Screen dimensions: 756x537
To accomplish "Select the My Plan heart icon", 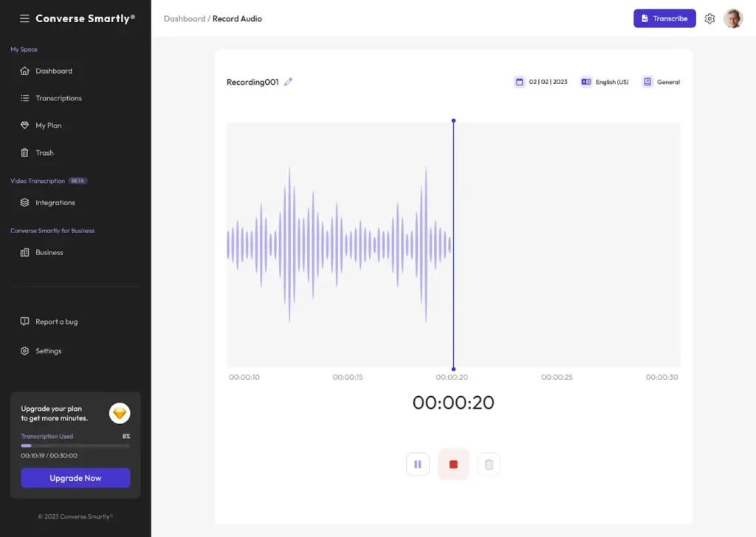I will click(24, 125).
